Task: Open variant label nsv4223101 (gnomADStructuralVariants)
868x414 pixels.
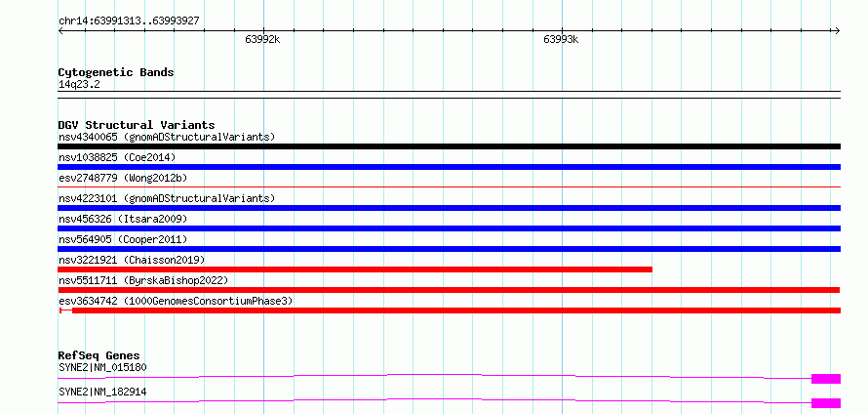Action: coord(167,198)
